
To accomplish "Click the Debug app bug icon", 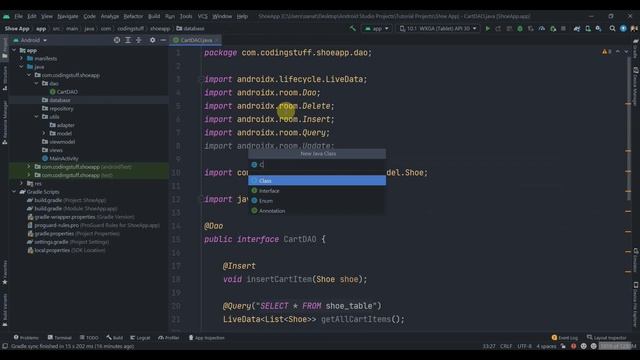I will [x=520, y=29].
